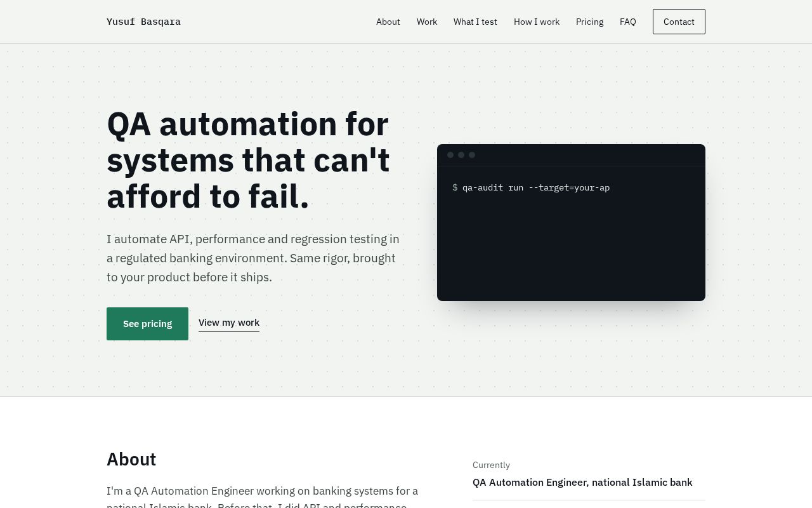Select the What I test nav link
The width and height of the screenshot is (812, 508).
[x=475, y=22]
